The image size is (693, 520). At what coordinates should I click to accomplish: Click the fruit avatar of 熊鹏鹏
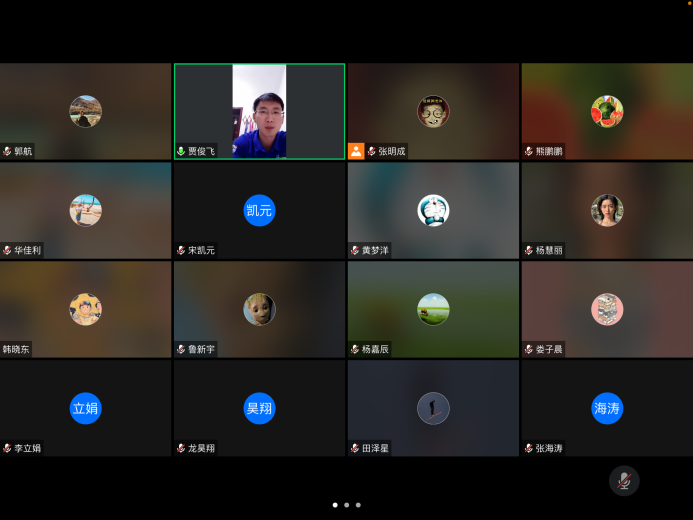click(607, 111)
